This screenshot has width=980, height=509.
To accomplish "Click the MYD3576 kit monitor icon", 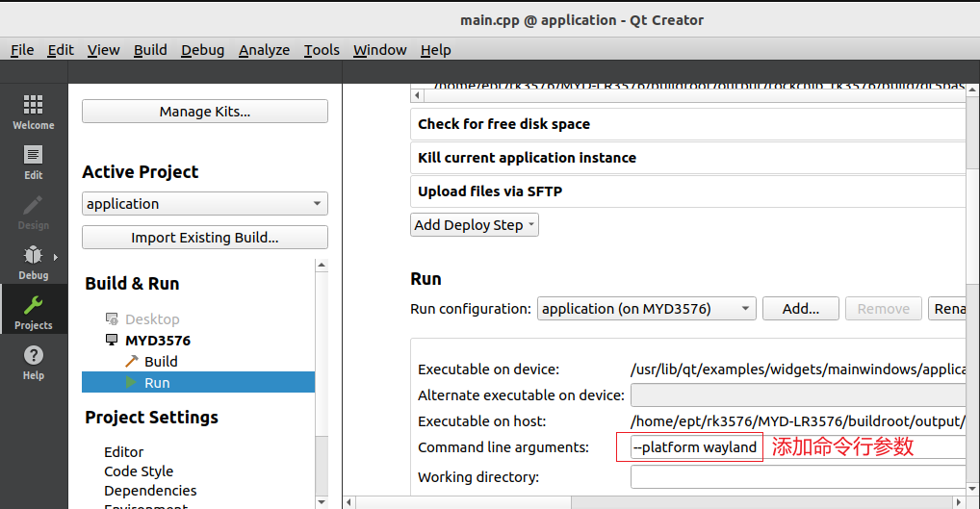I will coord(112,340).
